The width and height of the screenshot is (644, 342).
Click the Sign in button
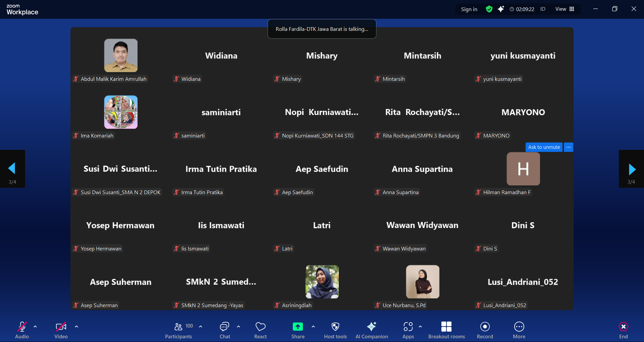[x=469, y=9]
